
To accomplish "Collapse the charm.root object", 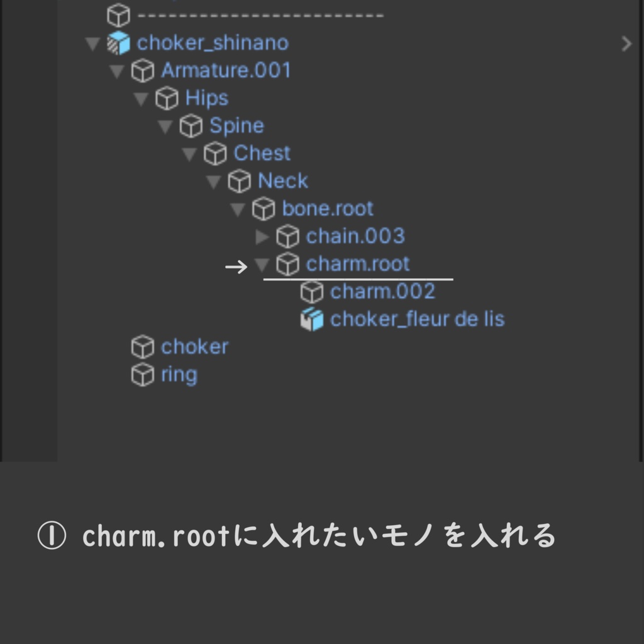I will 262,264.
